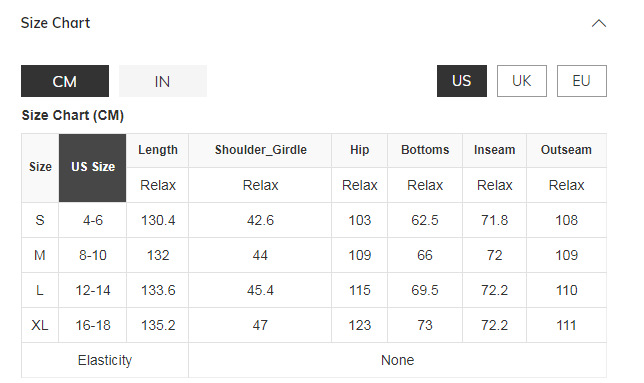Click the Size Chart (CM) title
This screenshot has width=644, height=383.
click(x=73, y=115)
